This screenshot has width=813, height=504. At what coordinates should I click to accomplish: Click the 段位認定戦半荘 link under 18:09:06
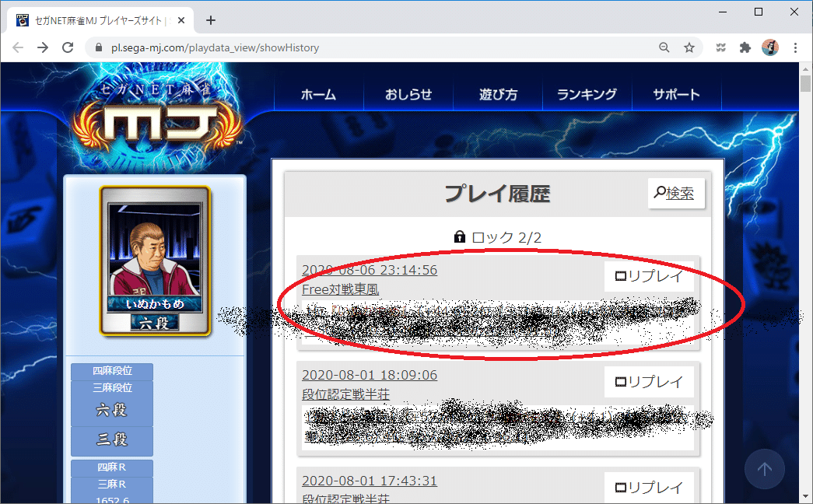point(346,394)
